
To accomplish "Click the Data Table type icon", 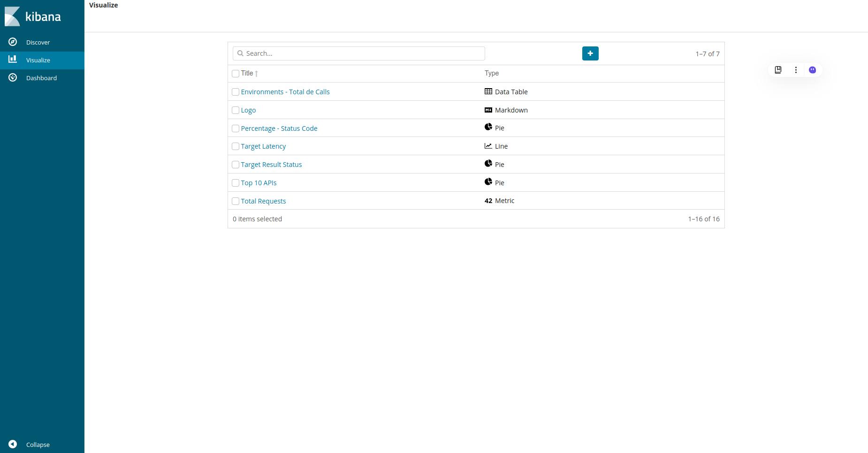I will tap(488, 91).
